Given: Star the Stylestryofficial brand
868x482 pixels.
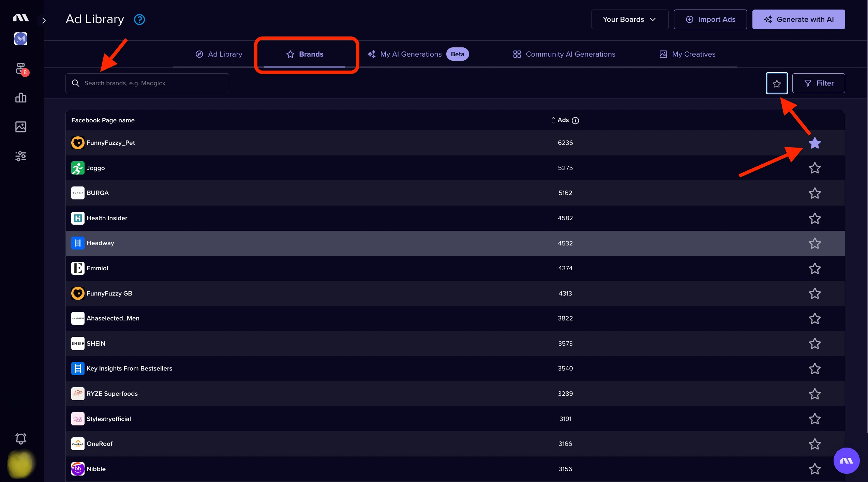Looking at the screenshot, I should 814,419.
